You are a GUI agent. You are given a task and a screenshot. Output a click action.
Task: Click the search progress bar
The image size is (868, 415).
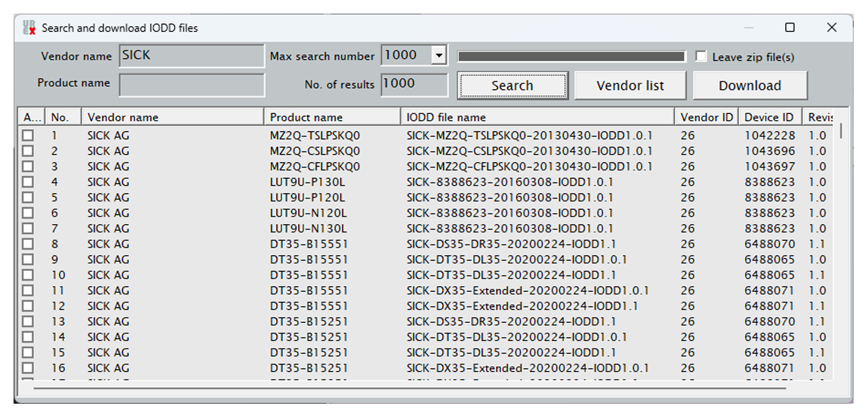click(571, 57)
